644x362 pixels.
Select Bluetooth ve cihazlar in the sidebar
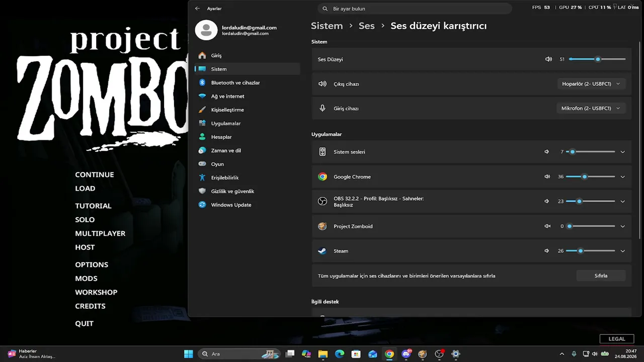pos(247,82)
